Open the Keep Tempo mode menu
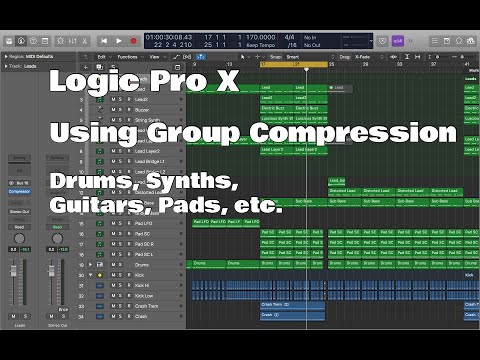 (260, 45)
